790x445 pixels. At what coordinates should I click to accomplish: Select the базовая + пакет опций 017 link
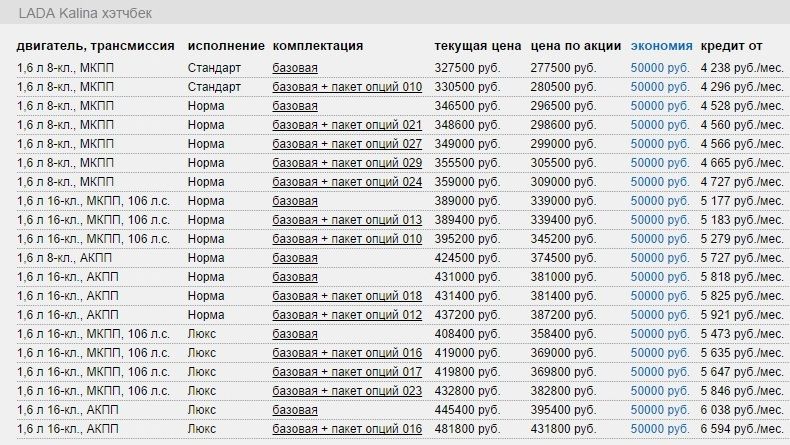click(347, 372)
